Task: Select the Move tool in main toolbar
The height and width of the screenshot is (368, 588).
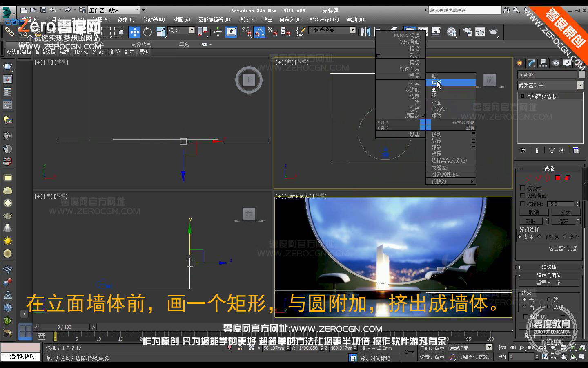Action: pyautogui.click(x=134, y=31)
